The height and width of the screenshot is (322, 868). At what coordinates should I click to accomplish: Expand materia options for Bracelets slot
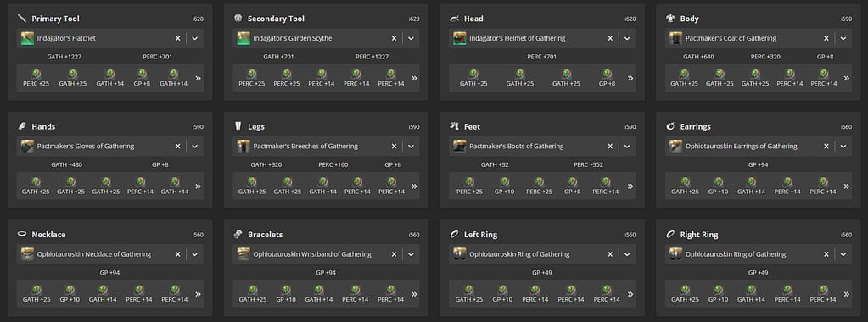coord(413,294)
